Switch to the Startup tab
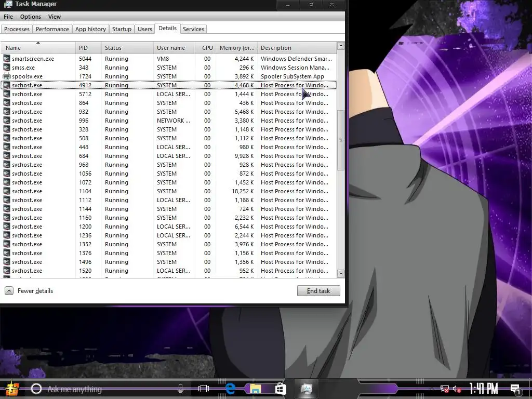Viewport: 532px width, 399px height. pos(122,29)
